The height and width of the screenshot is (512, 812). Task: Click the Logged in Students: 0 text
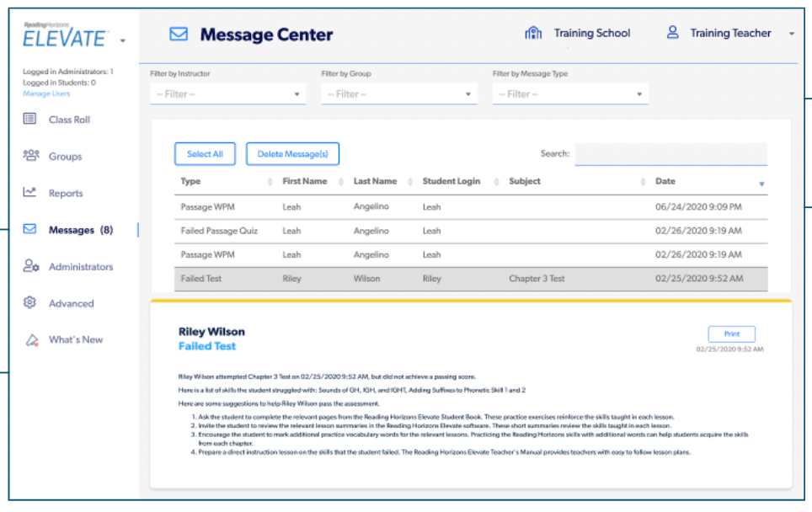coord(59,83)
